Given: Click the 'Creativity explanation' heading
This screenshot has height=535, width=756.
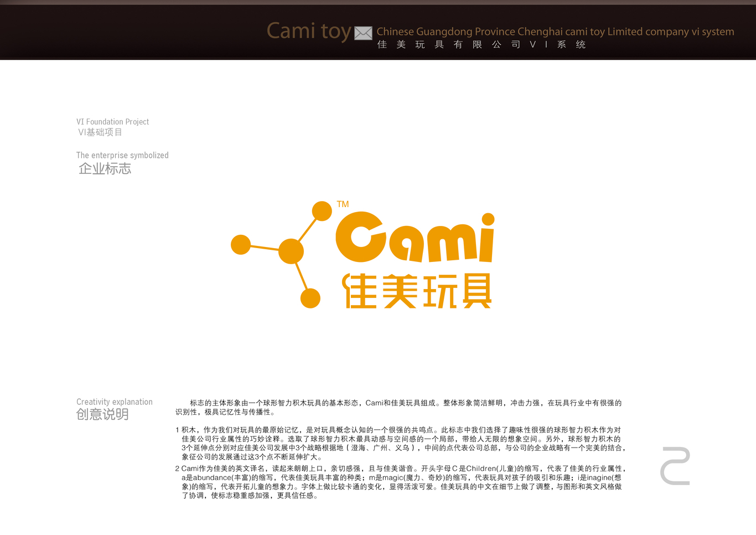Looking at the screenshot, I should point(115,402).
